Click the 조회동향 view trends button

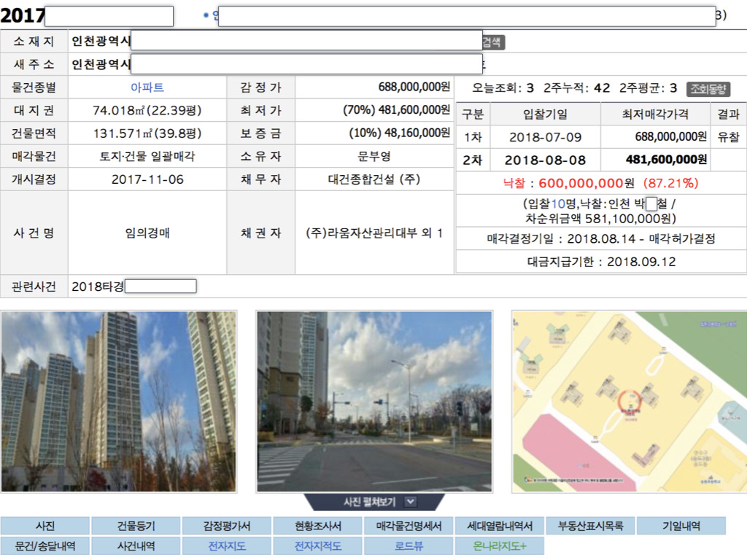tap(708, 89)
